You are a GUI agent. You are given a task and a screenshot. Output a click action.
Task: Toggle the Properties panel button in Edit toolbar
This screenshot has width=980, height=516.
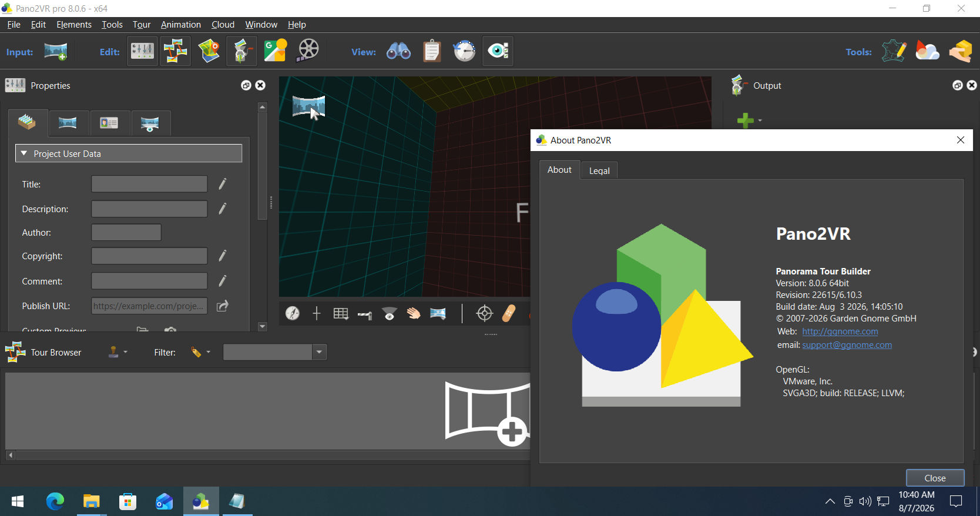142,51
